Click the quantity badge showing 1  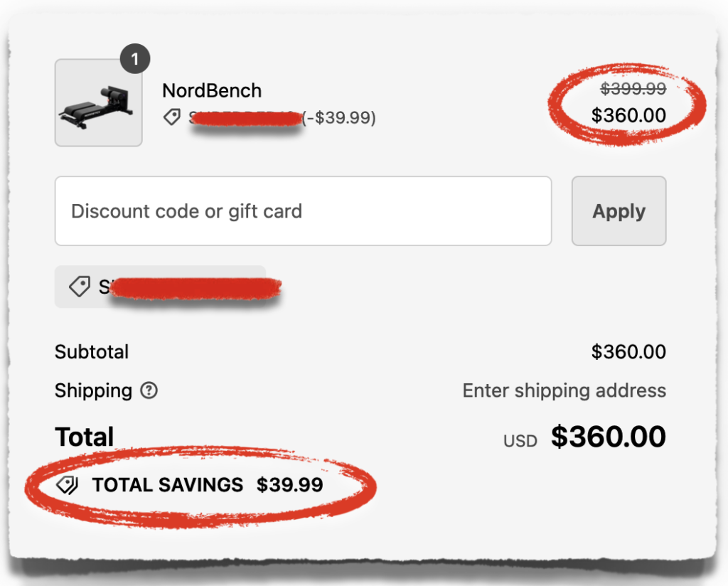pos(135,60)
